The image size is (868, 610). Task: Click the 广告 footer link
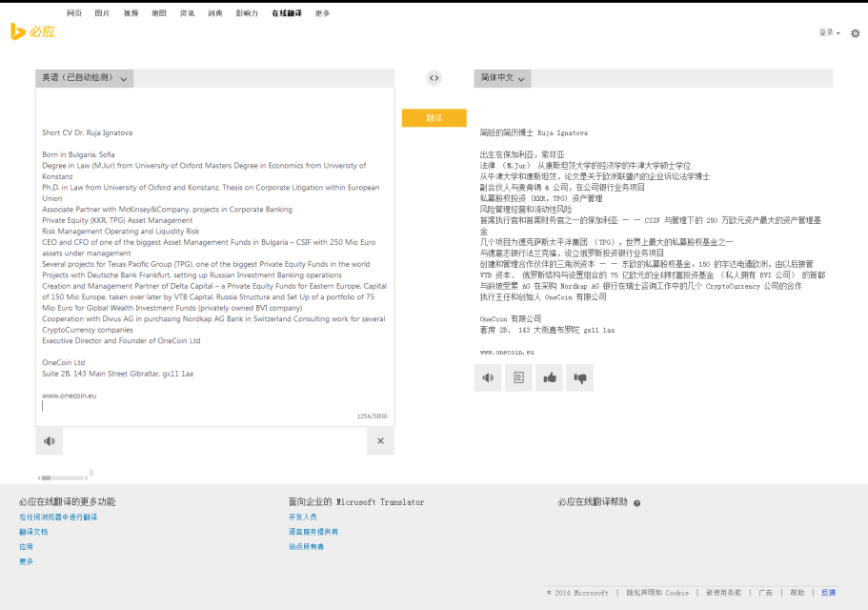point(766,593)
